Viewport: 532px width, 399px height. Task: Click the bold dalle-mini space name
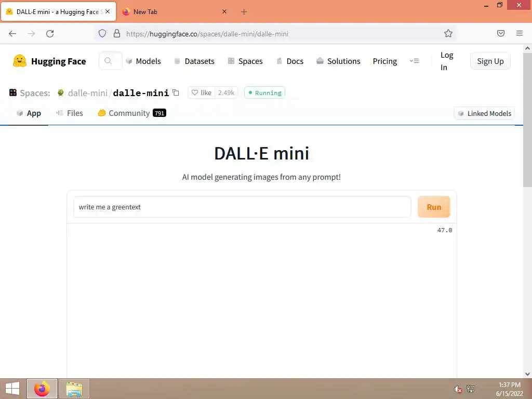(x=141, y=93)
